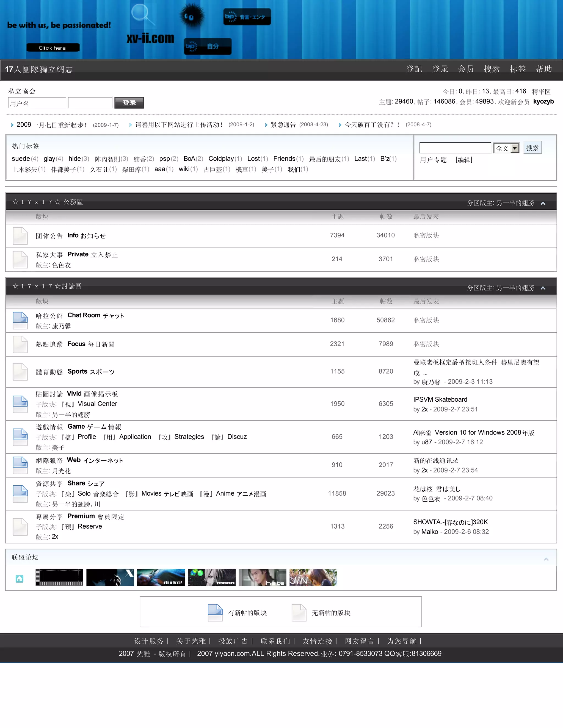Open the 会员 menu item
Viewport: 563px width, 728px height.
(x=466, y=69)
